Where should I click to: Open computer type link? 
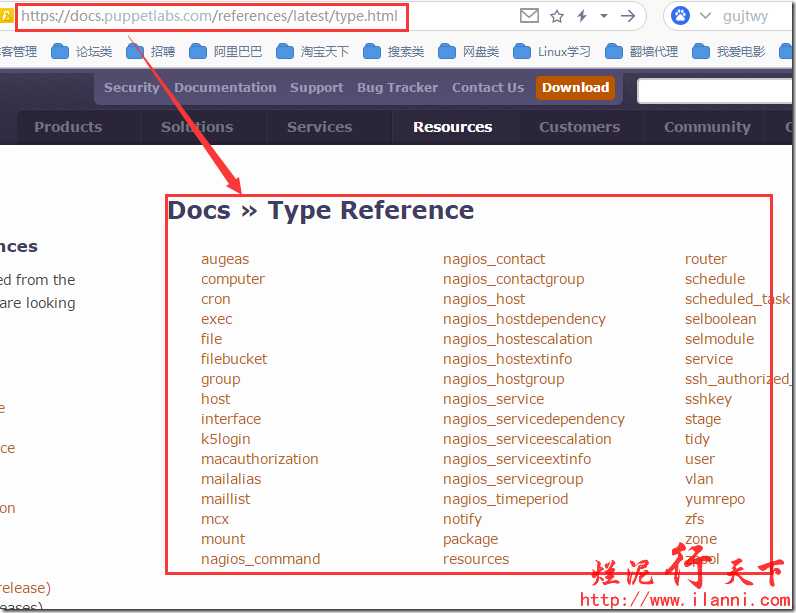233,279
